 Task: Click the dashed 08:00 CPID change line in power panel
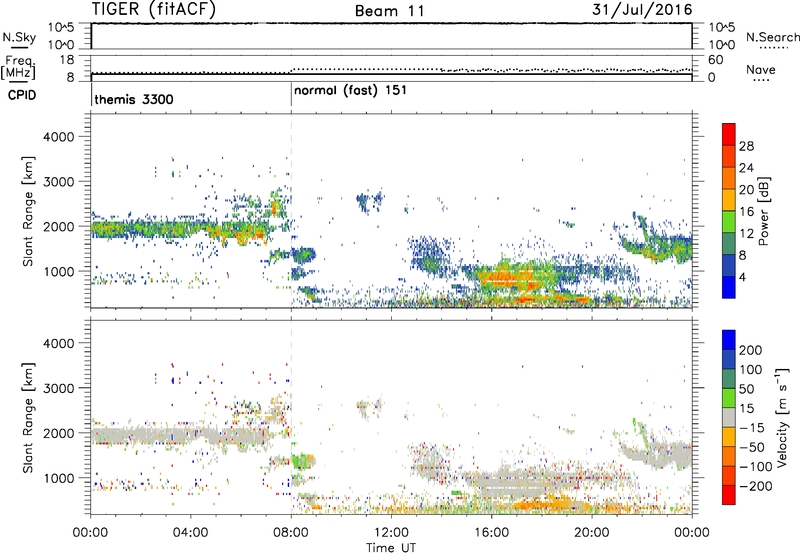291,211
